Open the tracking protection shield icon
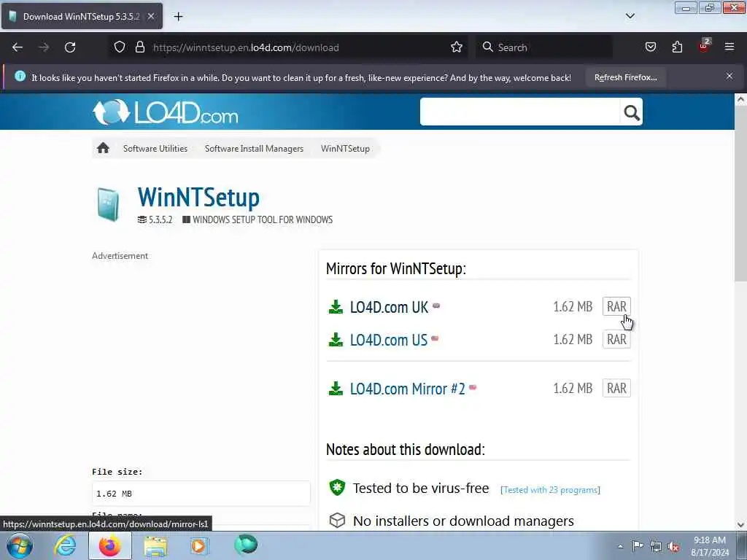 click(120, 47)
